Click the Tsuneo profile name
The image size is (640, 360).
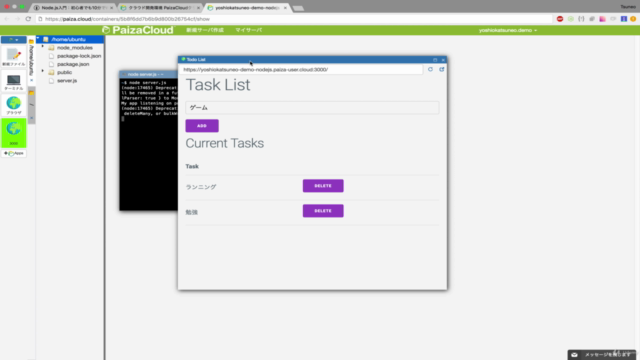[628, 7]
